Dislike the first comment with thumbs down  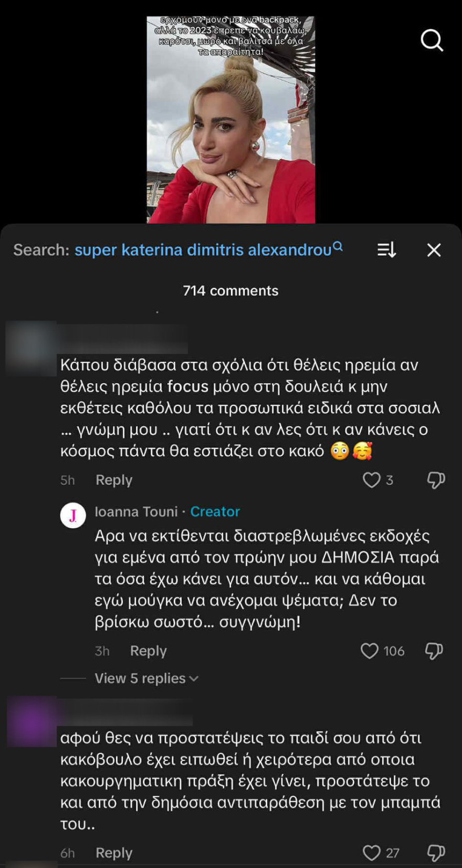(435, 480)
